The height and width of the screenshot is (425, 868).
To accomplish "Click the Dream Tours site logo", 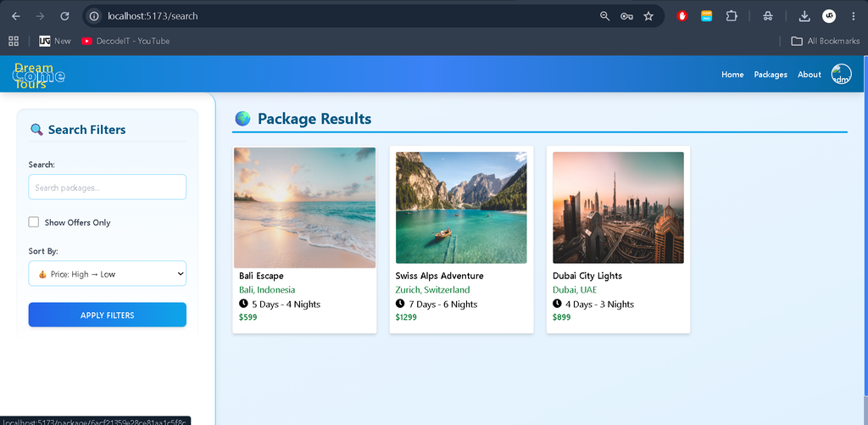I will click(38, 75).
